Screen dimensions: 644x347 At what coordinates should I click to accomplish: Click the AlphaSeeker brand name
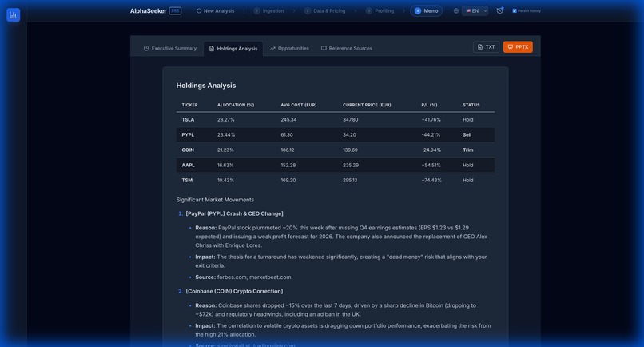click(x=149, y=11)
